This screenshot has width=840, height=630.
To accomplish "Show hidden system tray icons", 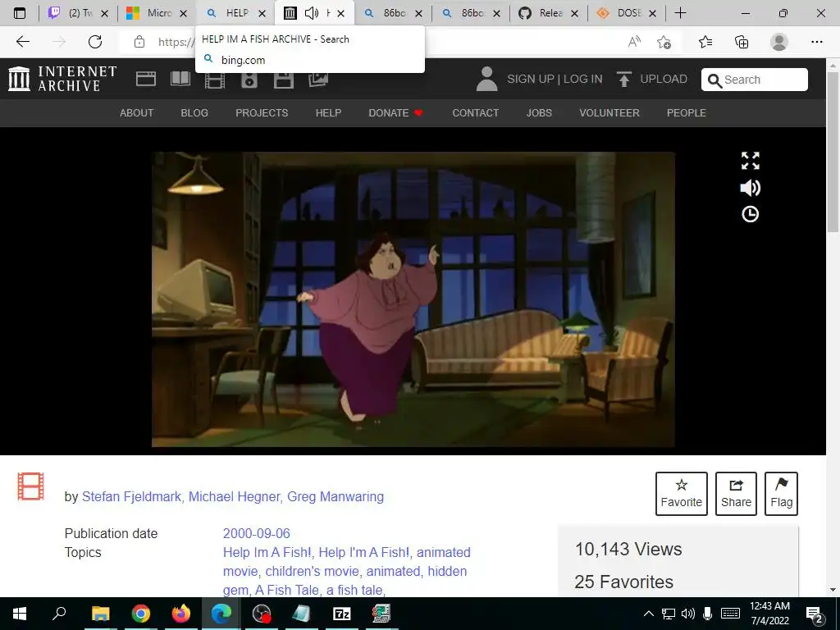I will 648,614.
